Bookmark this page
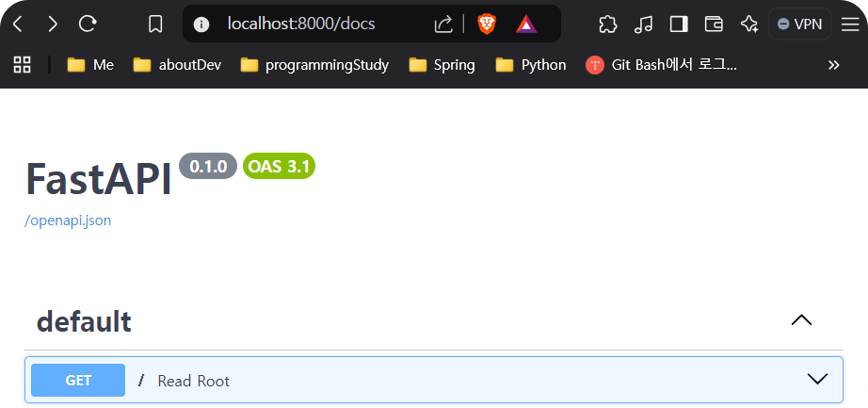The height and width of the screenshot is (408, 868). coord(155,24)
